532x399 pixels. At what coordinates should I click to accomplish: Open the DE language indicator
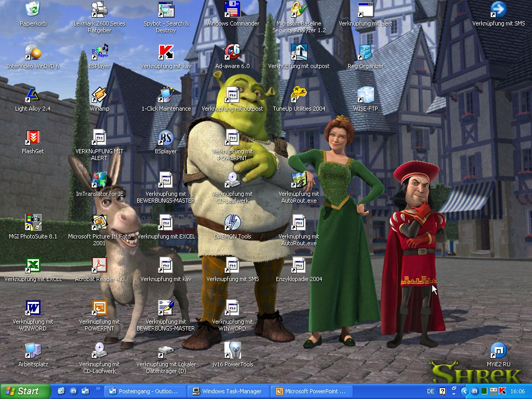click(x=431, y=391)
